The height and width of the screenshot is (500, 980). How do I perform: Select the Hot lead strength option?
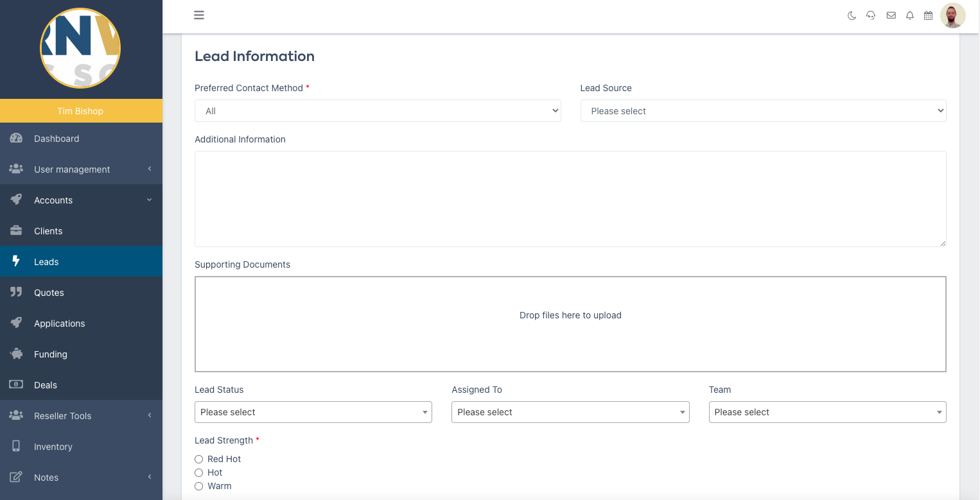[199, 473]
